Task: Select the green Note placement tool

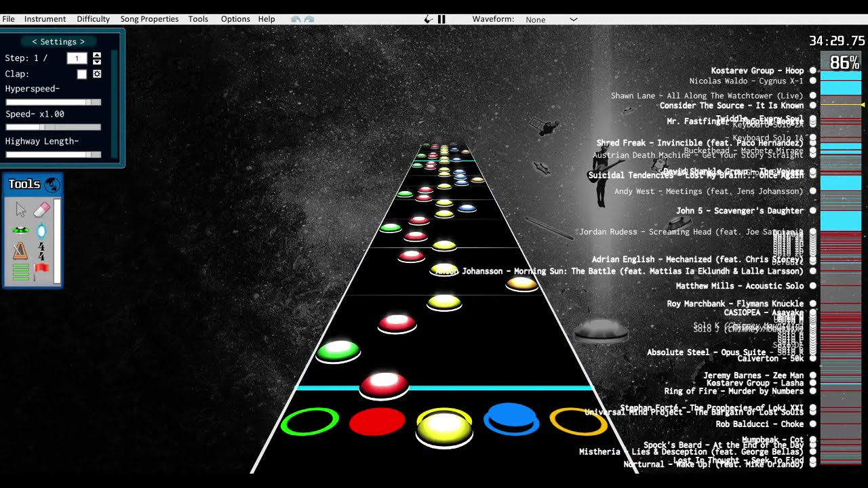Action: click(21, 230)
